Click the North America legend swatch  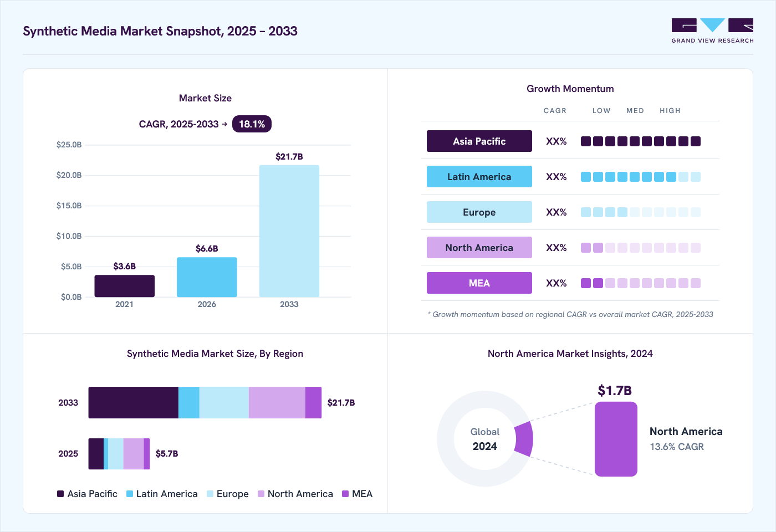(261, 494)
